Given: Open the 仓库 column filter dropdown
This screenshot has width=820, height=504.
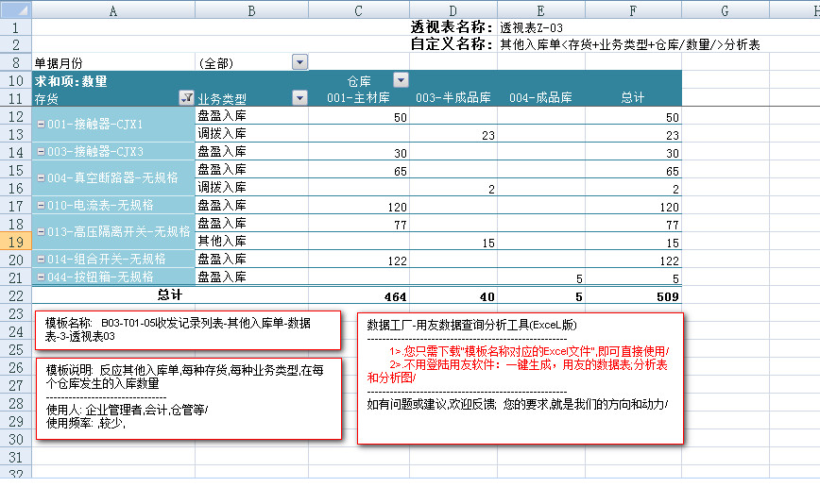Looking at the screenshot, I should click(x=401, y=81).
